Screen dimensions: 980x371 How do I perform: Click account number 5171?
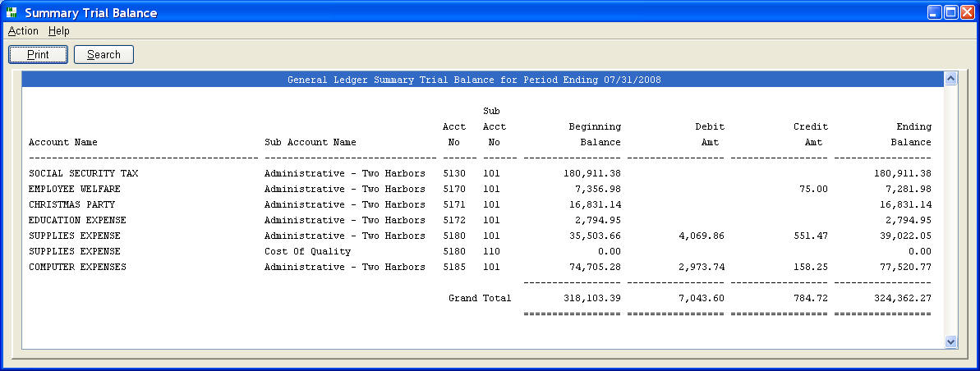click(454, 205)
